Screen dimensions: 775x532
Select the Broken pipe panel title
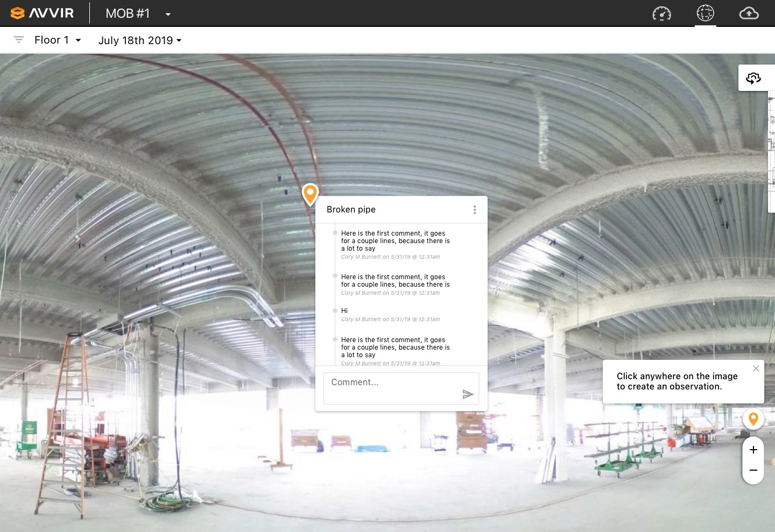[x=351, y=209]
